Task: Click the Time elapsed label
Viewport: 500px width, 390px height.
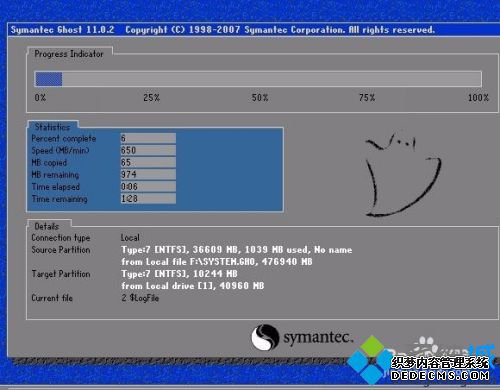Action: tap(56, 187)
